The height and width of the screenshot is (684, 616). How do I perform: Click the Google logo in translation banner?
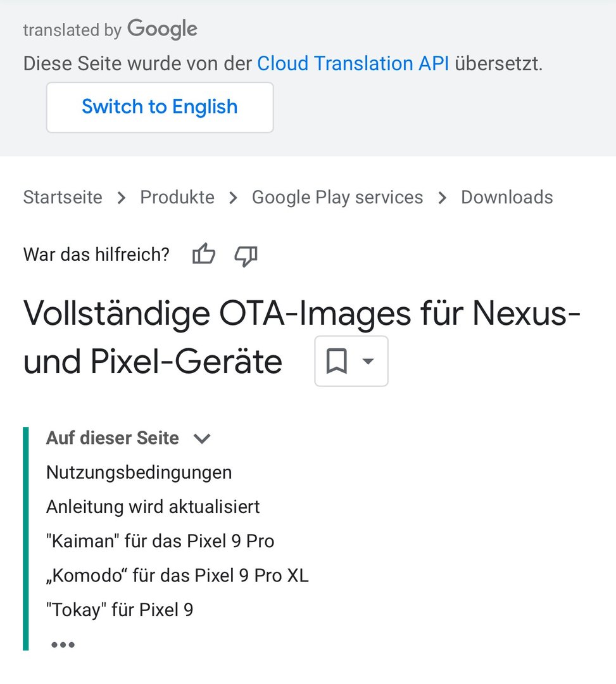tap(162, 29)
